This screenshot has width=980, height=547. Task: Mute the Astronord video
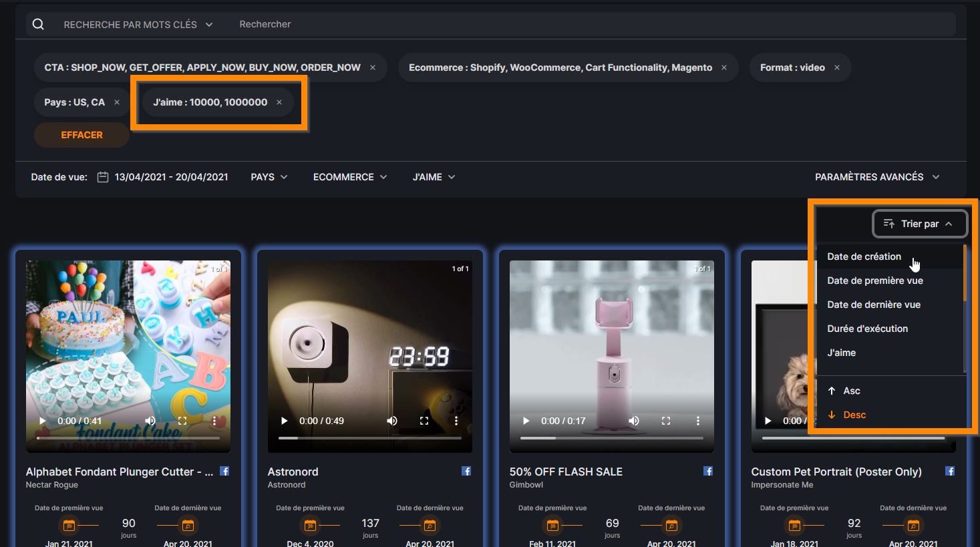pos(392,421)
